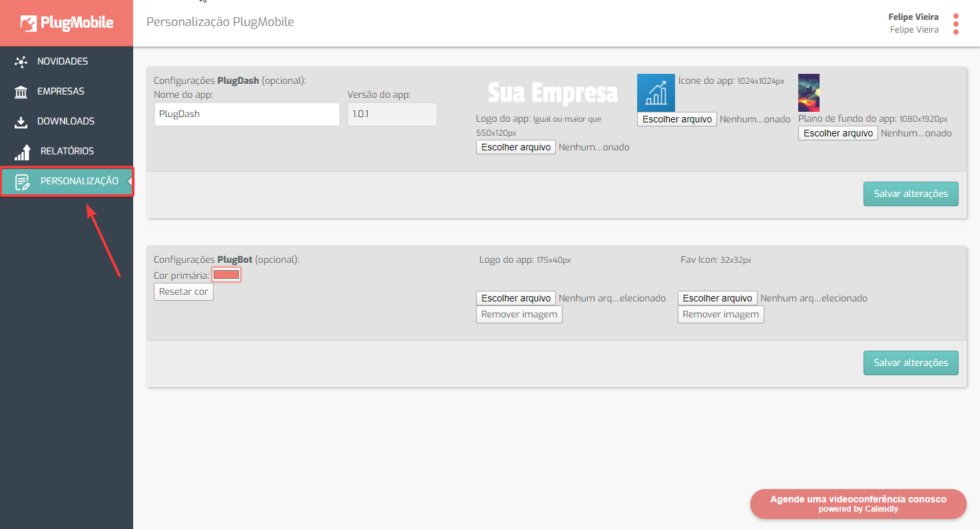Remove the PlugBot logo image
Screen dimensions: 980x529
pos(519,314)
